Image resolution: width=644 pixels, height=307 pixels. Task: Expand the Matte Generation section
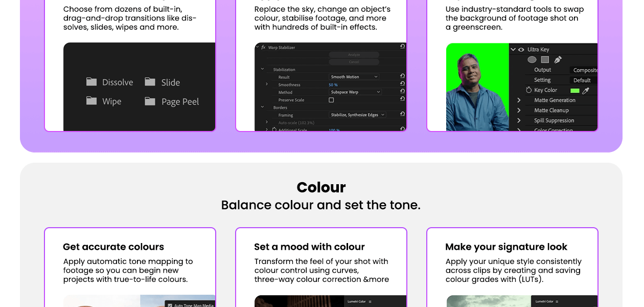[519, 100]
